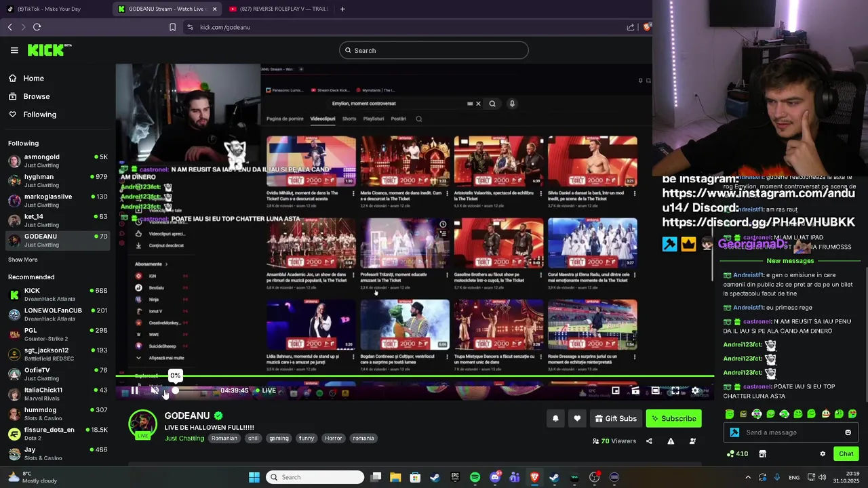Select the chill tag
868x488 pixels.
[253, 439]
